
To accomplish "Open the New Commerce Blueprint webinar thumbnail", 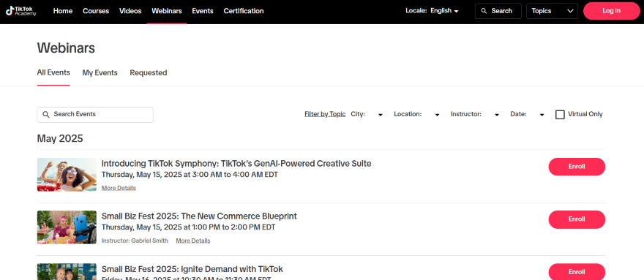I will point(67,227).
